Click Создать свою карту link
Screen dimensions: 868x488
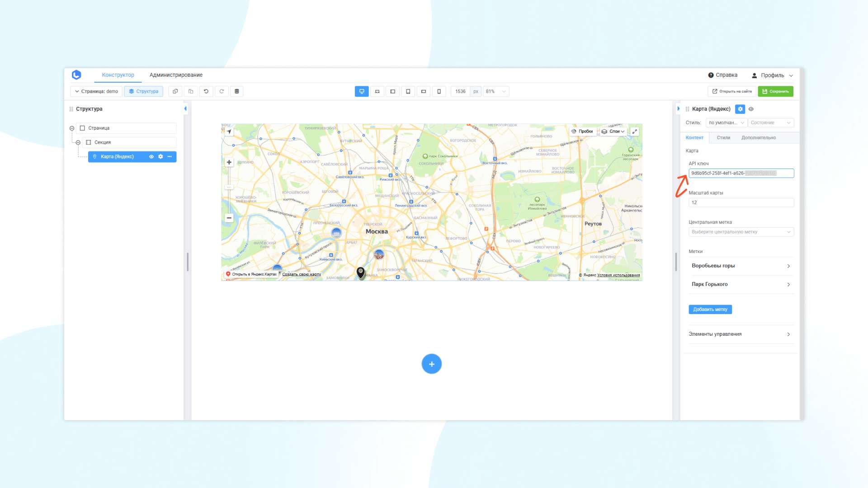pos(302,274)
